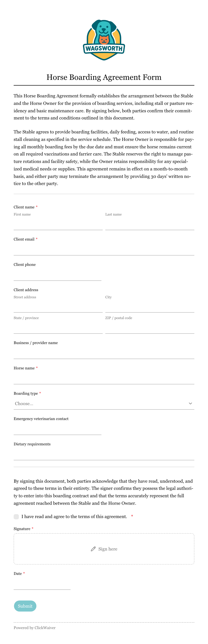Click the Last name input field
The image size is (208, 644).
coord(150,224)
